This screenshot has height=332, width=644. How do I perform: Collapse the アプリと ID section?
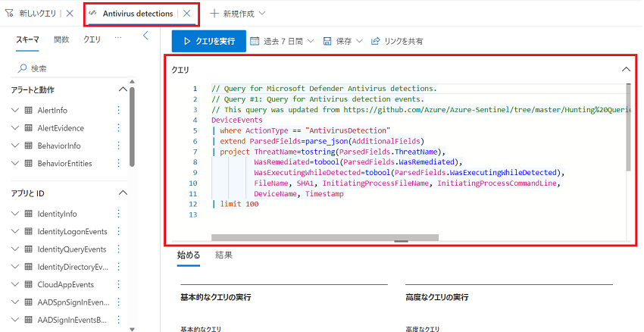tap(123, 193)
